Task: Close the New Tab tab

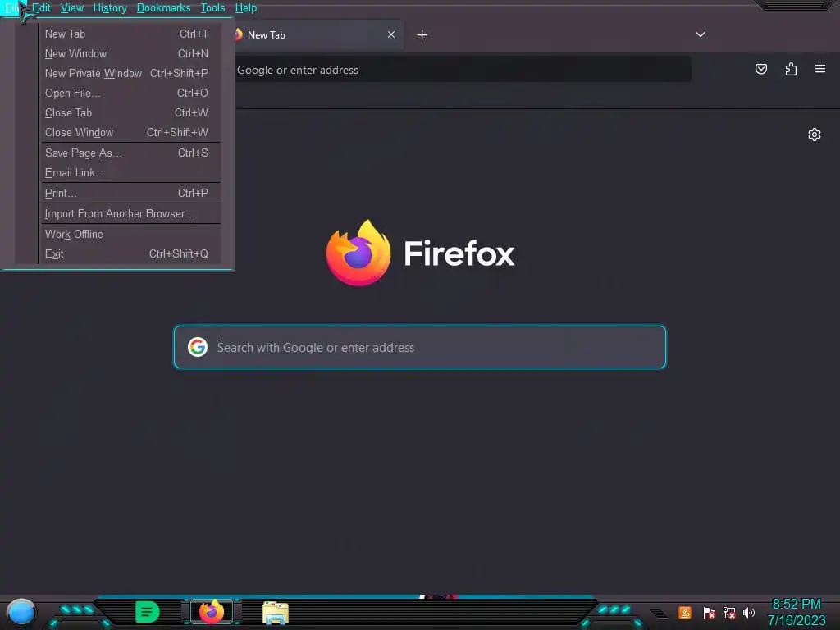Action: 391,34
